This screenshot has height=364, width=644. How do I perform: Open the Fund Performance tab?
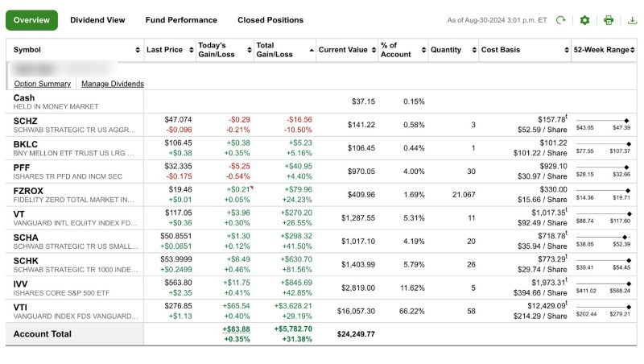(181, 20)
